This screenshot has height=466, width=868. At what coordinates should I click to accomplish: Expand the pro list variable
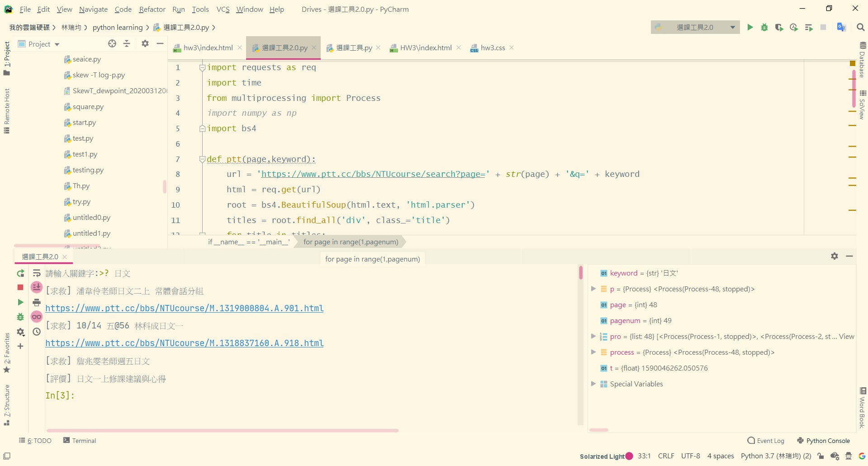coord(593,336)
